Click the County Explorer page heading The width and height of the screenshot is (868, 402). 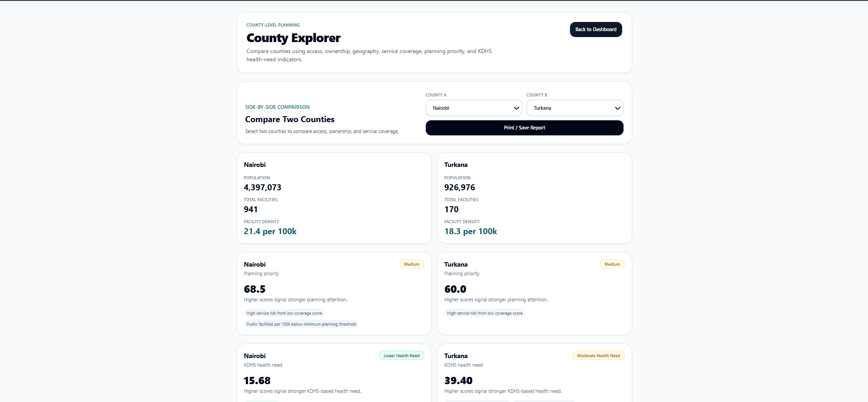tap(293, 38)
